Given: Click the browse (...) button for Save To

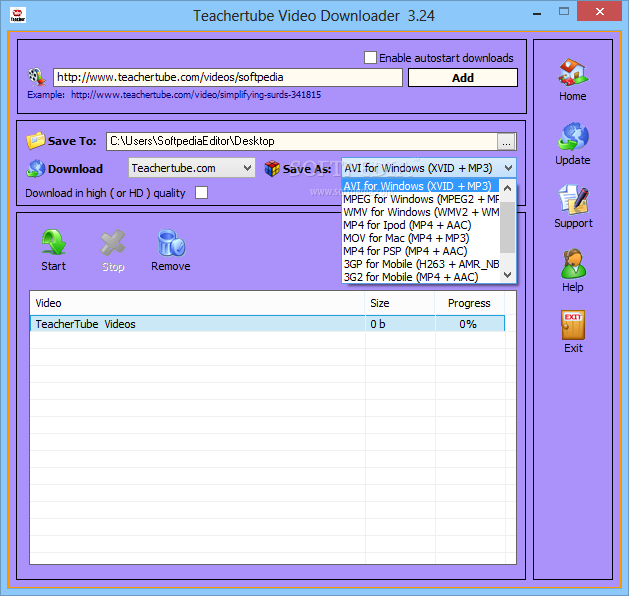Looking at the screenshot, I should point(506,142).
